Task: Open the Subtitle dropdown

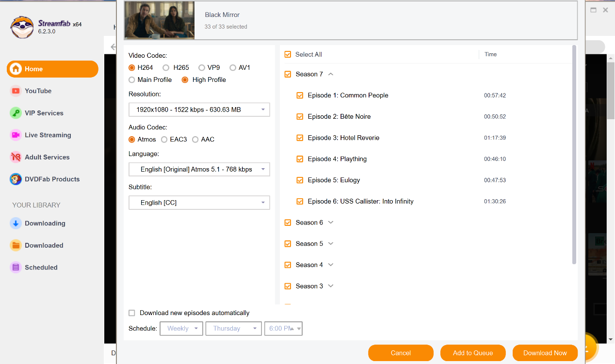Action: click(199, 203)
